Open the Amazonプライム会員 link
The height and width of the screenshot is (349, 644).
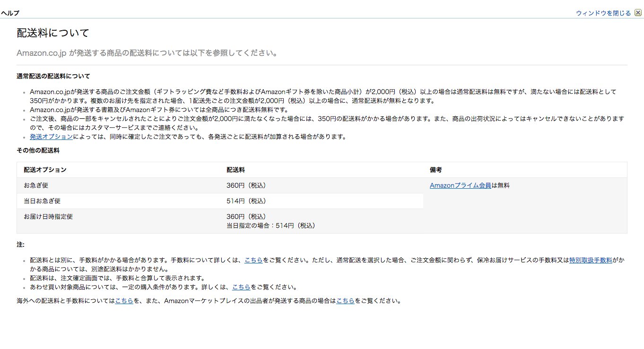(459, 185)
